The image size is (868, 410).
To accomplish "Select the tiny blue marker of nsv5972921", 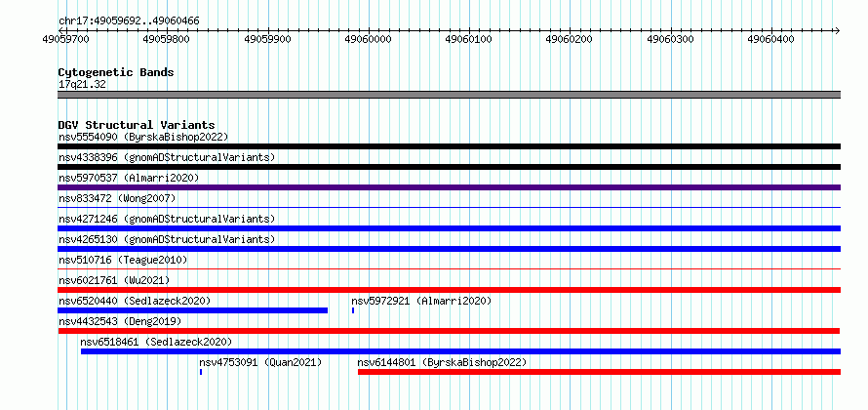I will point(353,310).
